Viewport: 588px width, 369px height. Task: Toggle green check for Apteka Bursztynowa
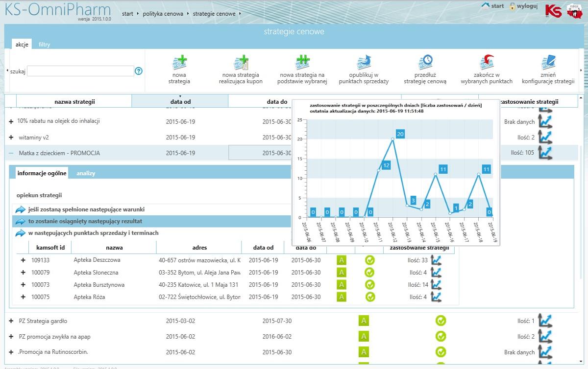tap(370, 284)
